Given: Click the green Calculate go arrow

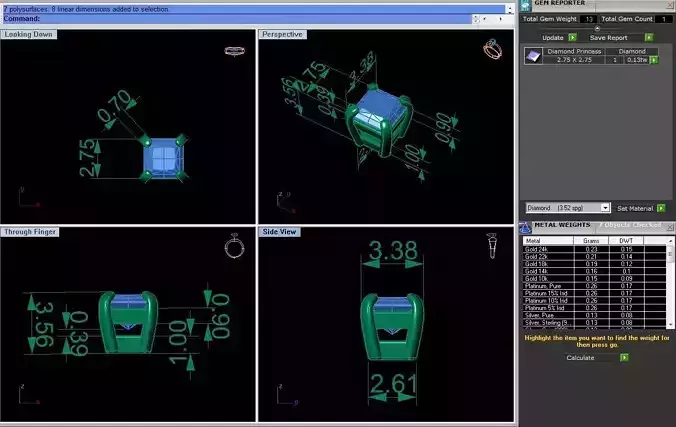Looking at the screenshot, I should (624, 358).
